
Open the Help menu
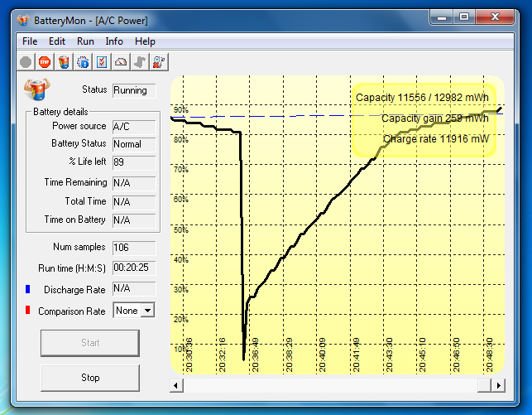coord(145,41)
